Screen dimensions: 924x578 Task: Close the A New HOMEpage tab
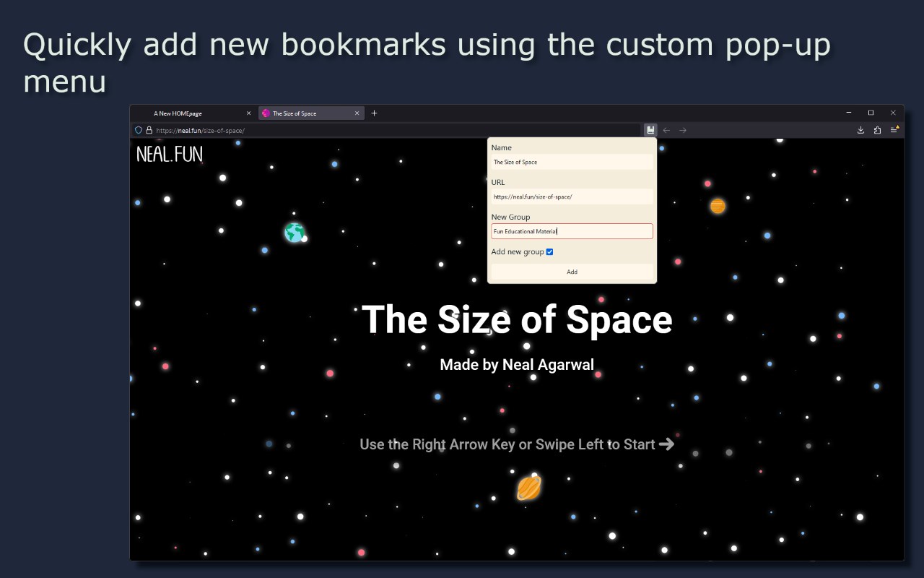coord(249,113)
